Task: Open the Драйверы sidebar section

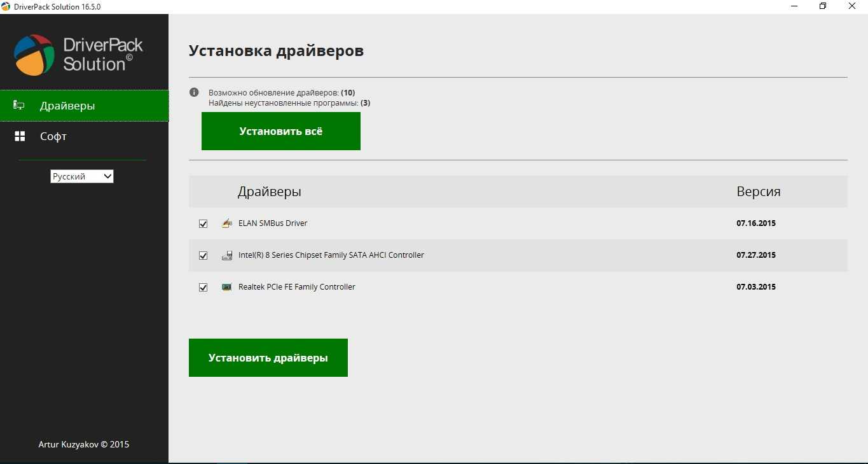Action: point(84,106)
